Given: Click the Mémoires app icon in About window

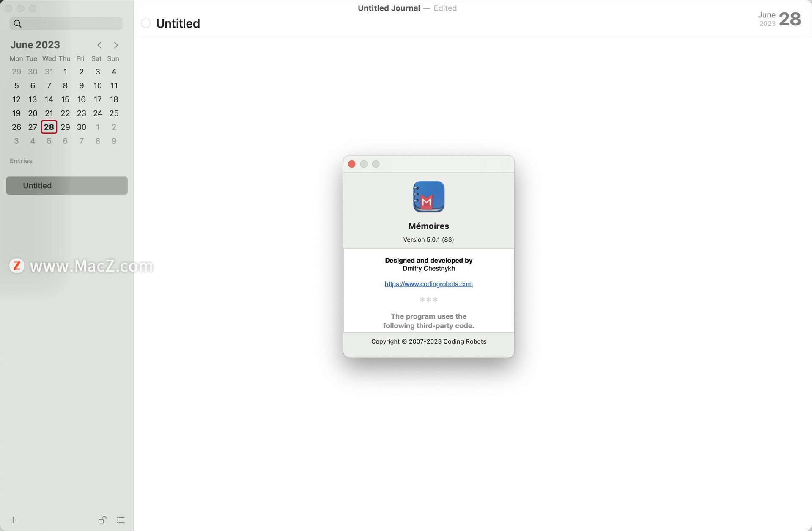Looking at the screenshot, I should (428, 197).
